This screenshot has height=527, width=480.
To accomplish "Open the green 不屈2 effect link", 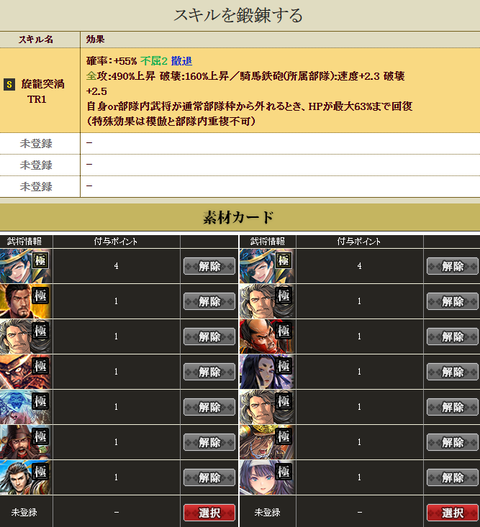I will 154,61.
